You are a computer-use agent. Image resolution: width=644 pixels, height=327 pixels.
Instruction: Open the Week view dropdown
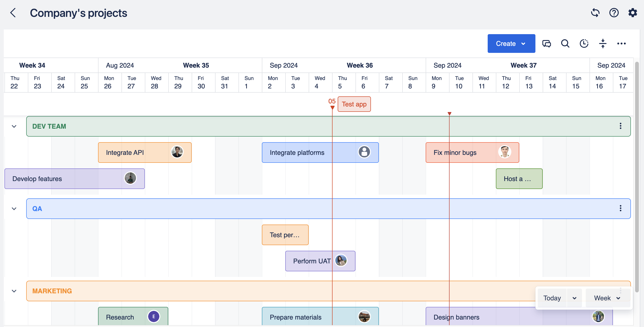point(607,298)
